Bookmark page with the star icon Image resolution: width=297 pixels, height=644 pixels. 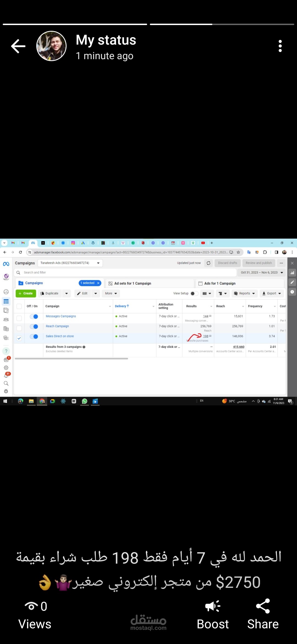click(238, 252)
